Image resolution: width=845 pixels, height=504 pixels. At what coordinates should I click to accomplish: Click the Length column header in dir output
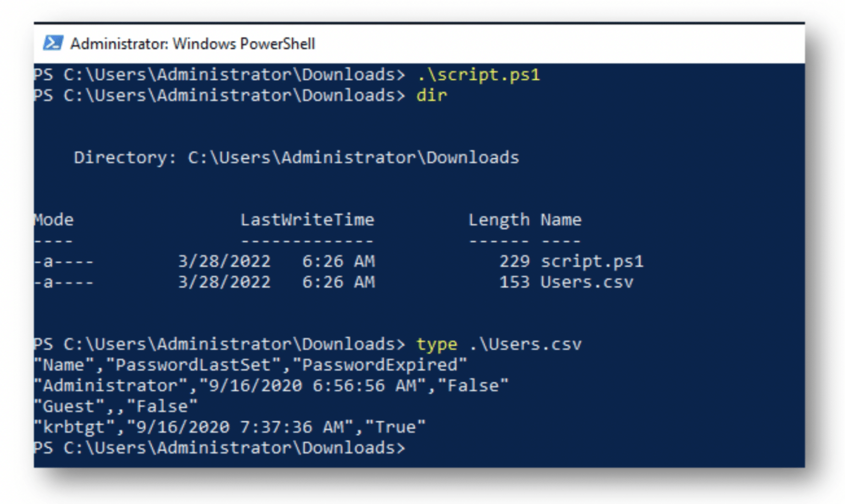click(x=500, y=219)
